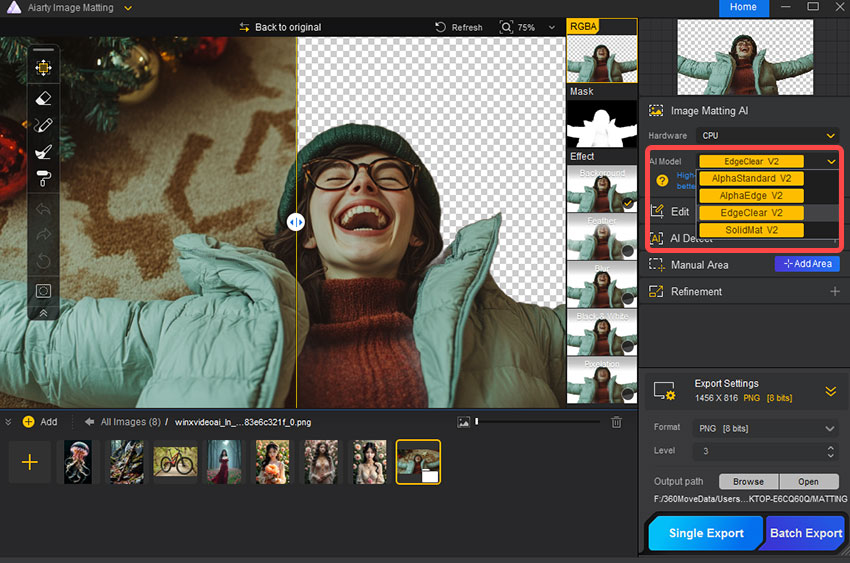Click Back to original
Viewport: 850px width, 563px height.
point(280,27)
